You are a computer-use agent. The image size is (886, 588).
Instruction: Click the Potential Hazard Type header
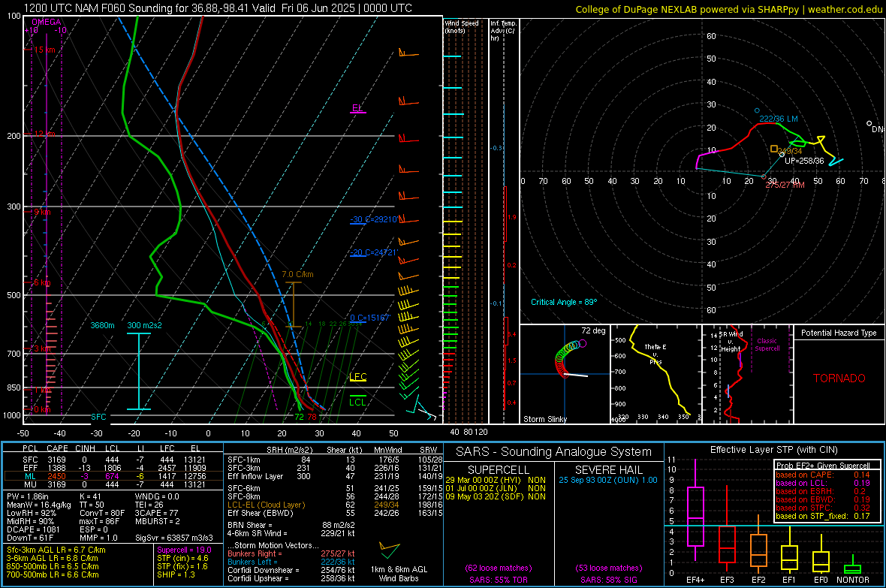click(839, 333)
